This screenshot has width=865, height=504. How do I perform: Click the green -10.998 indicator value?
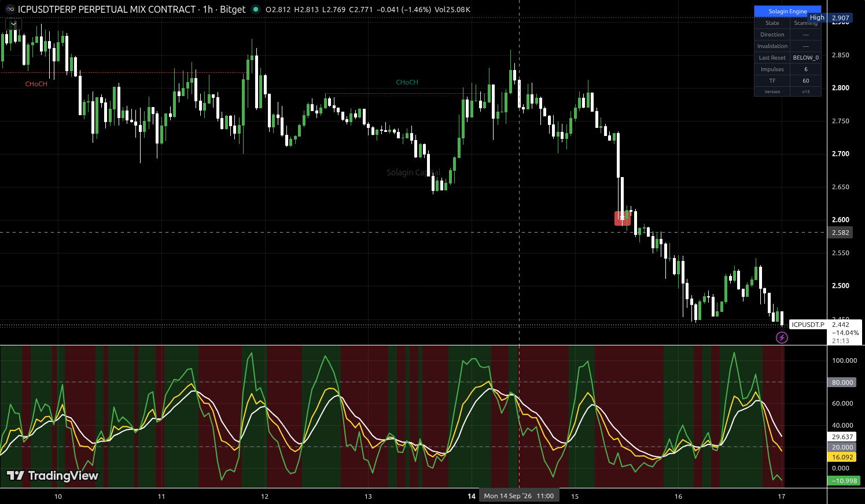coord(845,481)
